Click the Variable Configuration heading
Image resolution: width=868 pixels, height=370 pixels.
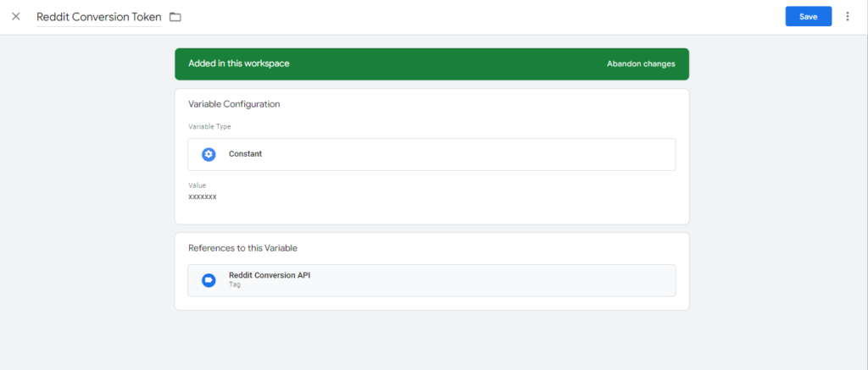pyautogui.click(x=234, y=104)
